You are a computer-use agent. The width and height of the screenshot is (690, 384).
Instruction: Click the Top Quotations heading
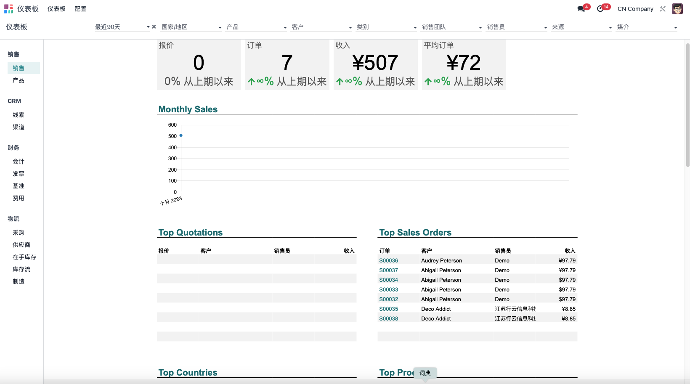point(191,232)
